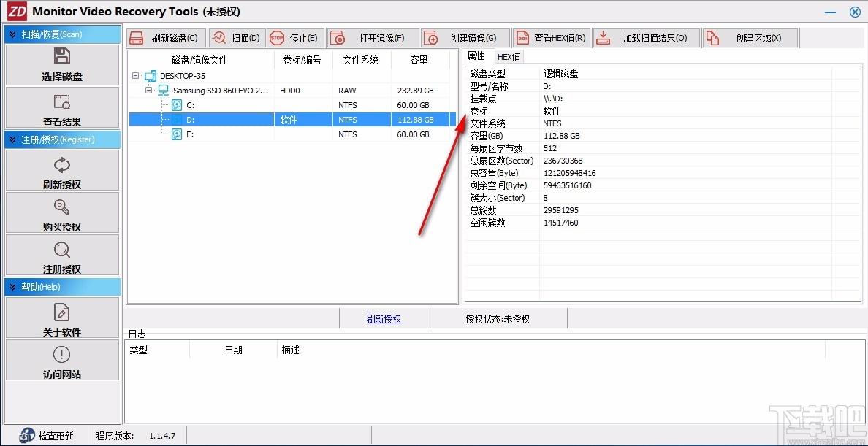Viewport: 868px width, 446px height.
Task: Select the Samsung SSD 860 EVO disk
Action: click(221, 91)
